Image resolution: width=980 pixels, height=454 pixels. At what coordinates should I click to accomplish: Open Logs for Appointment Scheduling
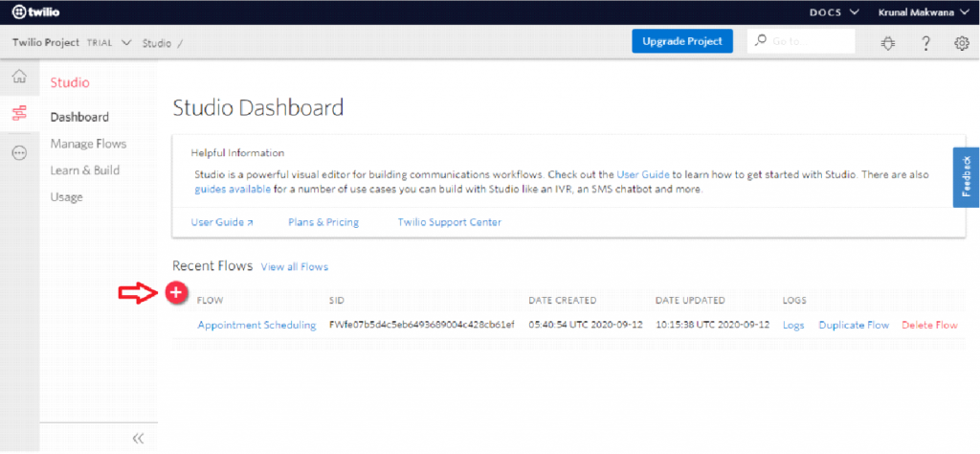coord(793,326)
